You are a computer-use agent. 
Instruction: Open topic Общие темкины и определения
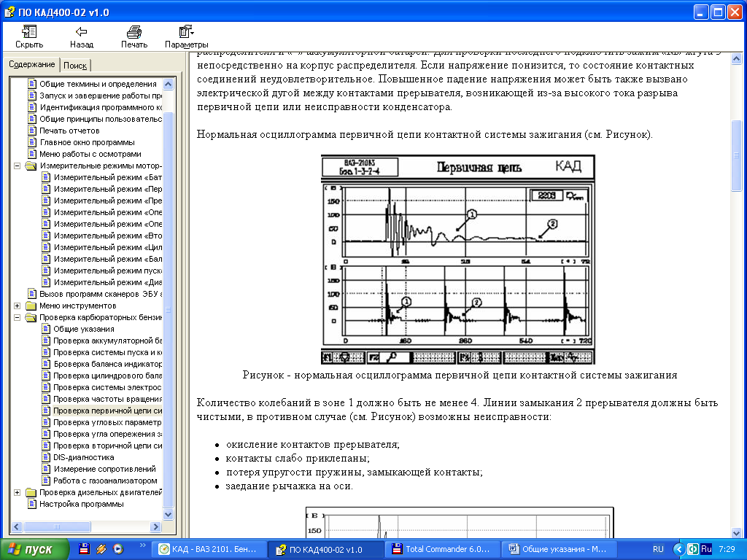point(98,84)
